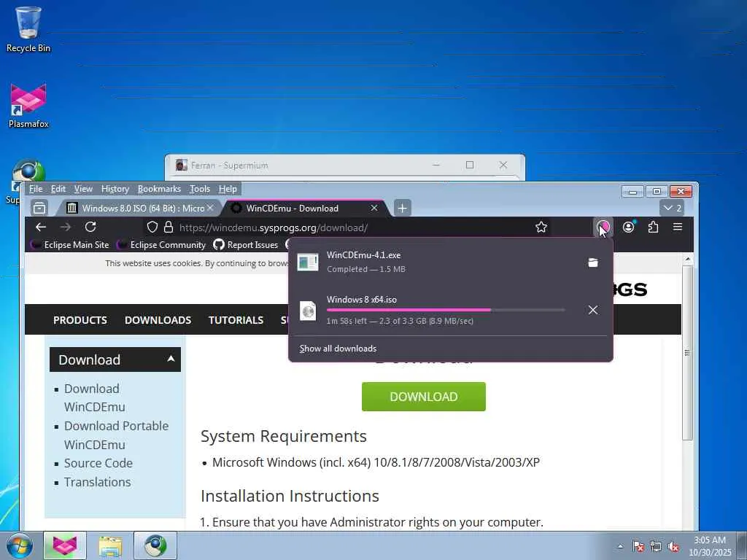
Task: Open the hamburger application menu
Action: click(x=678, y=227)
